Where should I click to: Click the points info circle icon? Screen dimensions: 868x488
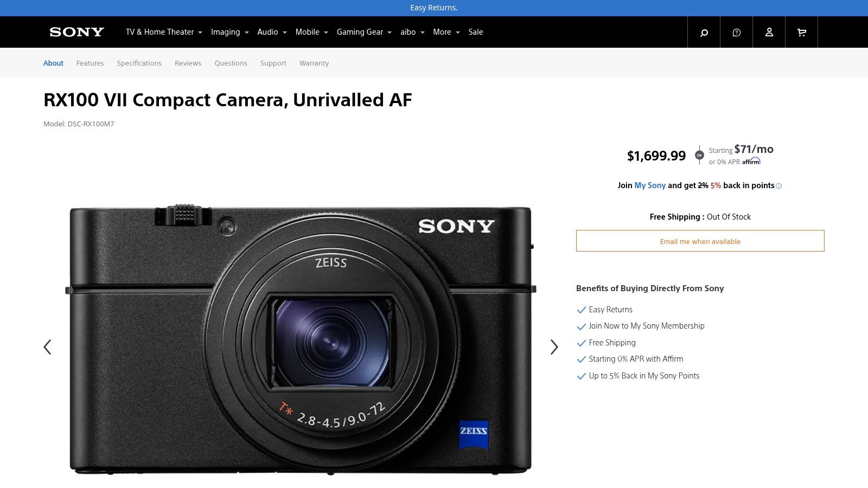point(779,186)
